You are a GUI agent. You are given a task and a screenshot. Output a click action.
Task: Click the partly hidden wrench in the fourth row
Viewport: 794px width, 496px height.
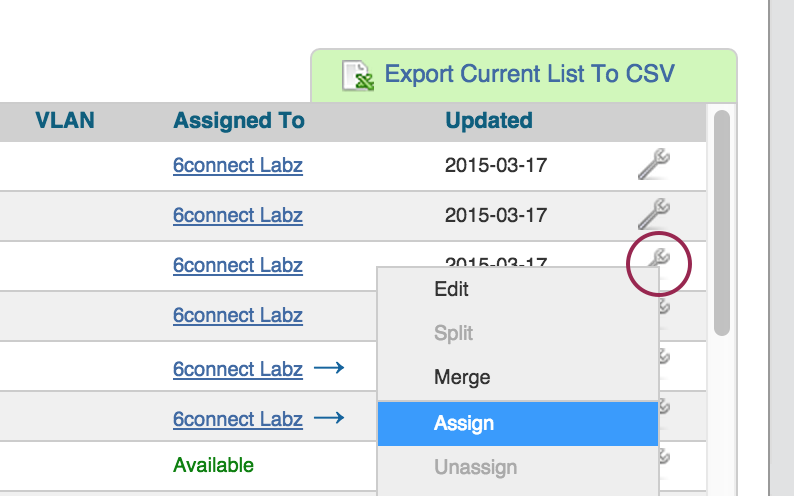click(663, 308)
